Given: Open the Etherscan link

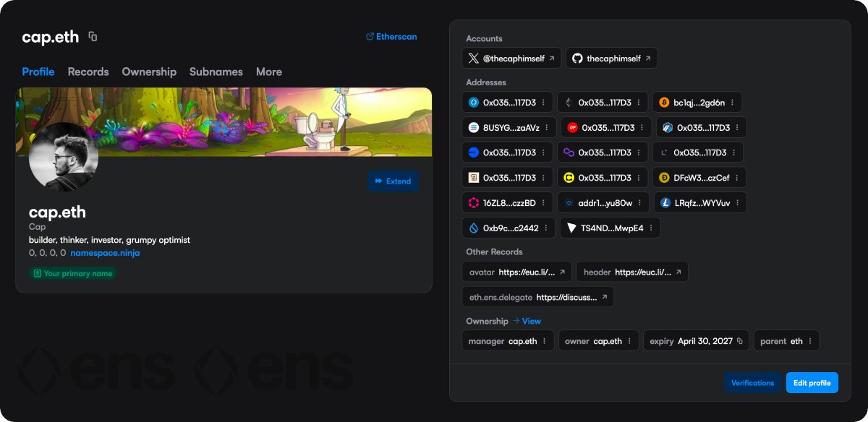Looking at the screenshot, I should [392, 36].
